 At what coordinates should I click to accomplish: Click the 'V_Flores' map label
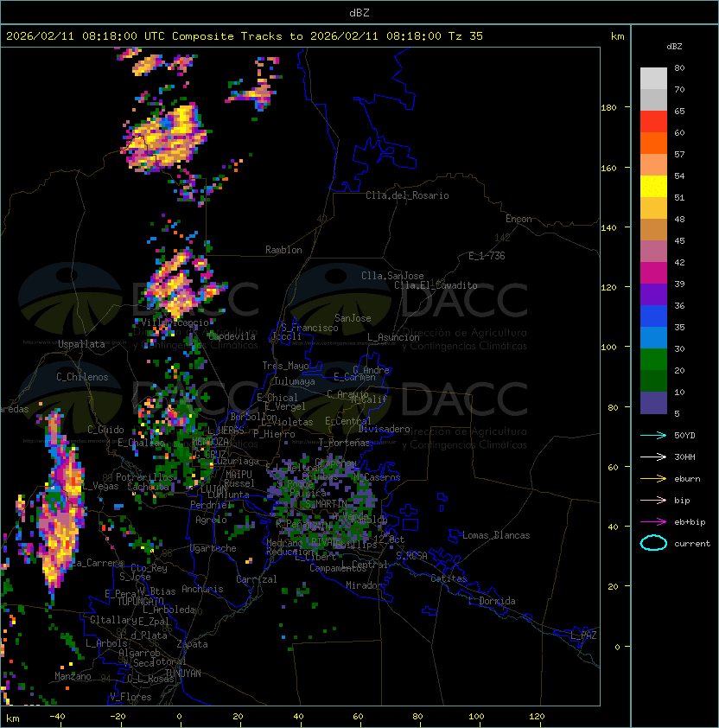tap(130, 697)
